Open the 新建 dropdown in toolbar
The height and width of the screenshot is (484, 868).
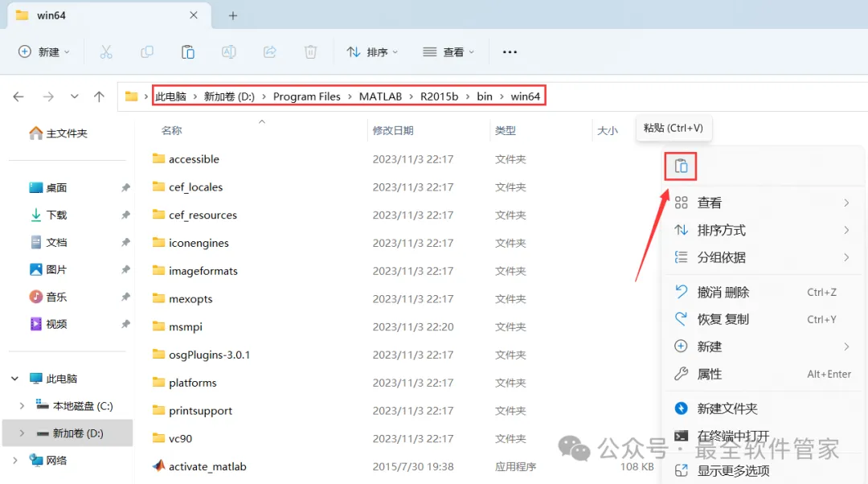click(x=43, y=52)
